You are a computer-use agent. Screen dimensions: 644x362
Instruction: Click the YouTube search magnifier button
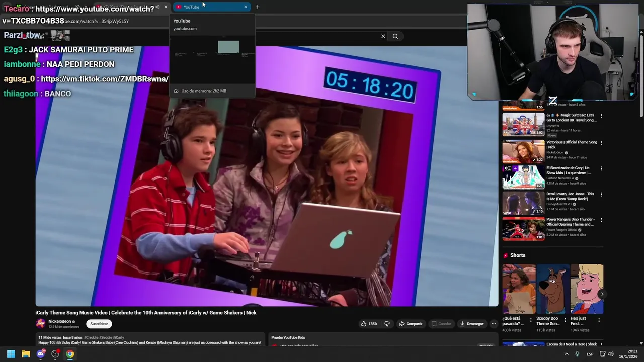coord(395,36)
